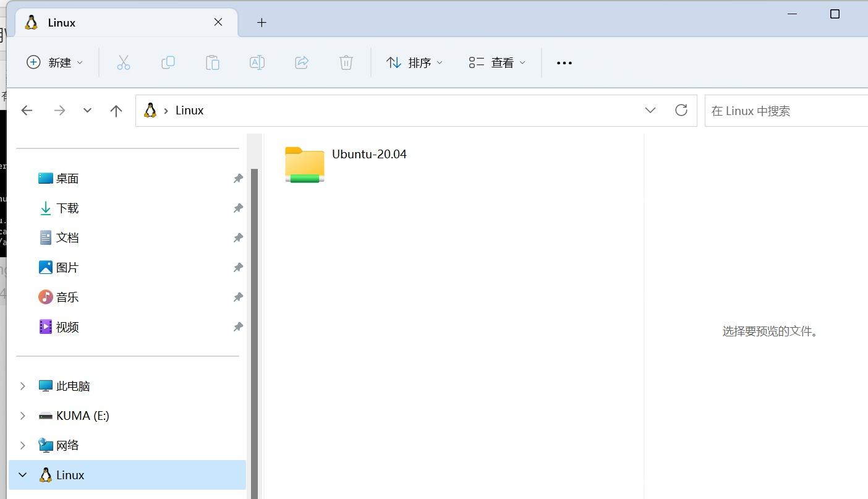Select the Ubuntu-20.04 folder
Viewport: 868px width, 499px height.
coord(346,164)
